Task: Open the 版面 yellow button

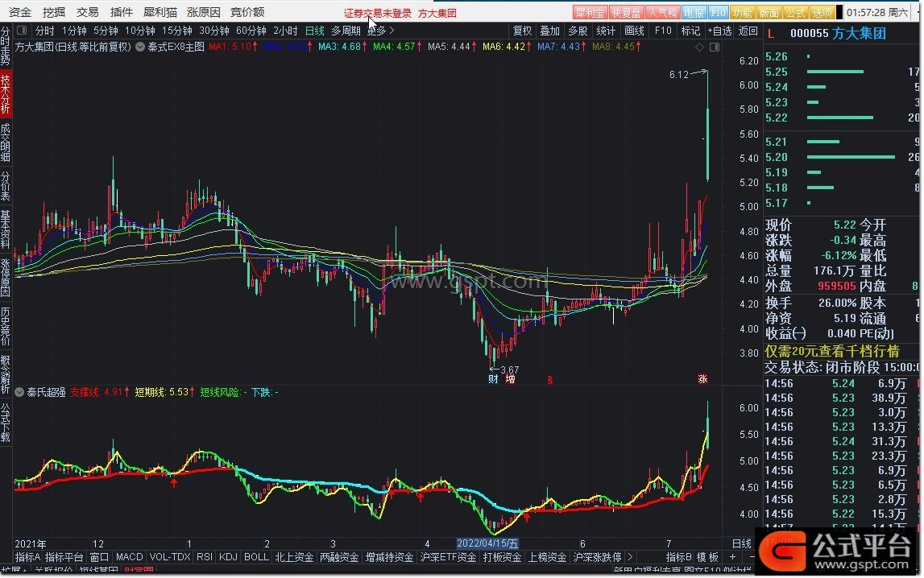Action: coord(769,12)
